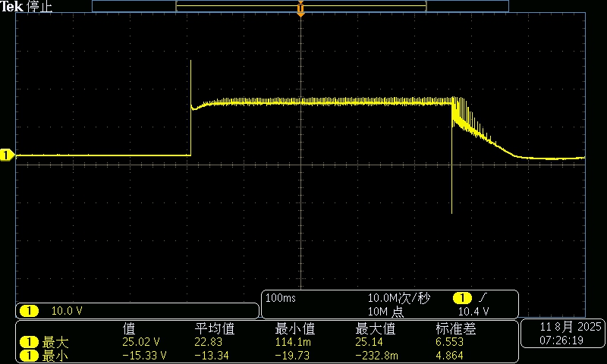Click the channel 1 badge beside 10.0 V
Screen dimensions: 607x364
(x=29, y=311)
